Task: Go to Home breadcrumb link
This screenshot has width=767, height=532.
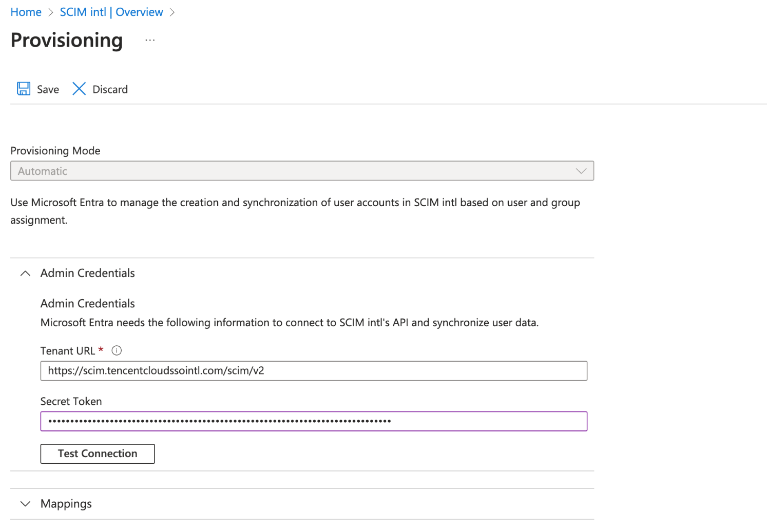Action: coord(26,12)
